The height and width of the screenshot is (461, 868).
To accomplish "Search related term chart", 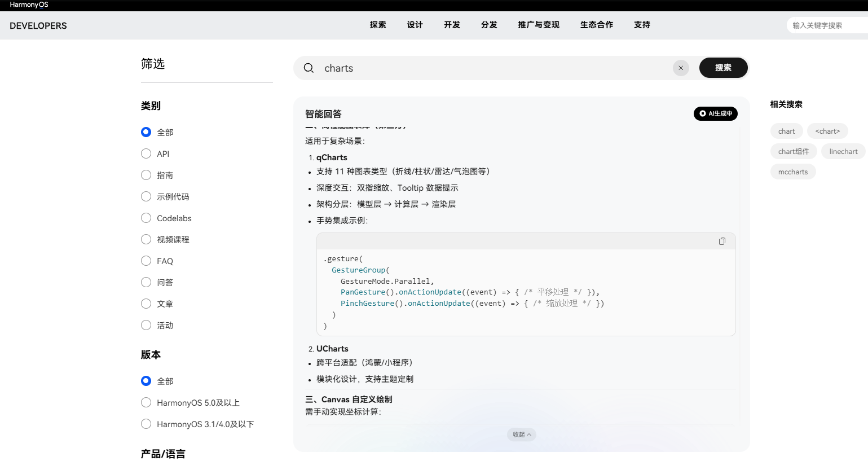I will [x=786, y=131].
